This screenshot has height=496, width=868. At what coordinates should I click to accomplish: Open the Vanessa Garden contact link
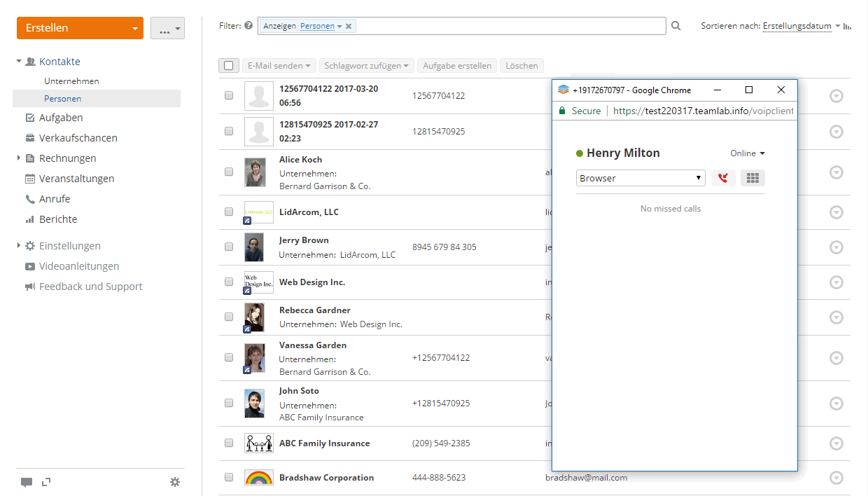pyautogui.click(x=313, y=345)
